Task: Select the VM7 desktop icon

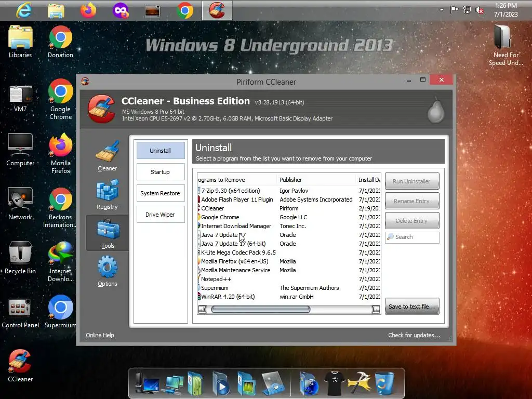Action: point(20,99)
